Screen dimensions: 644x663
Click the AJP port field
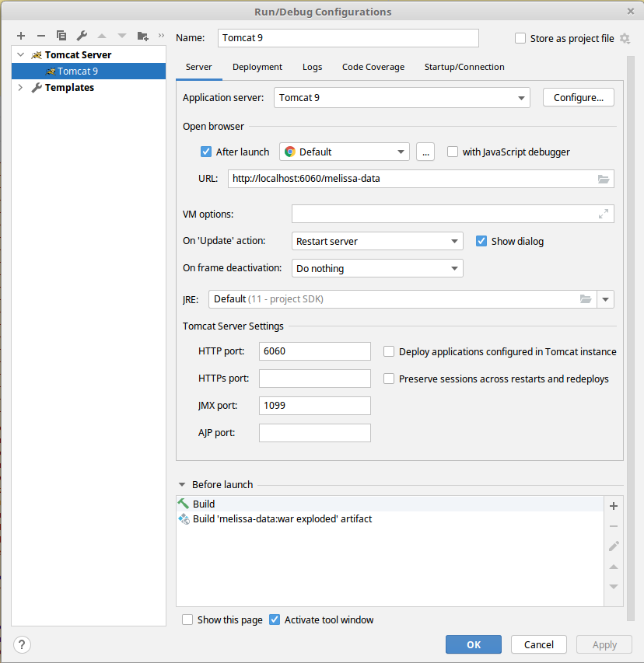click(x=315, y=433)
